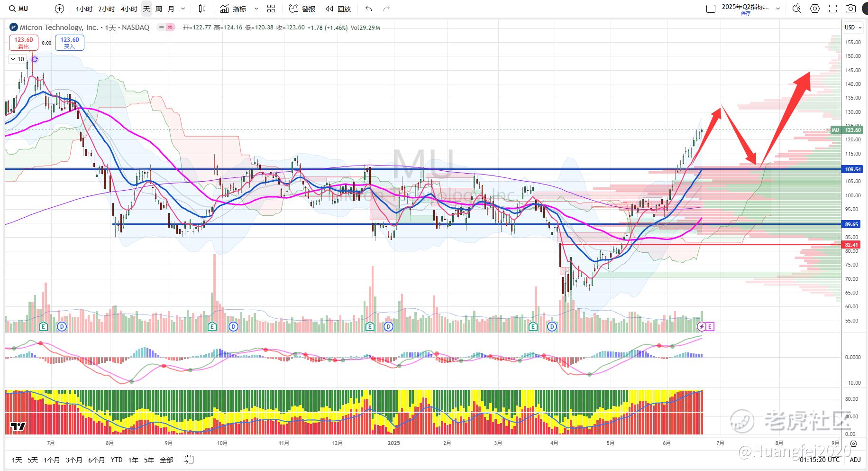Image resolution: width=868 pixels, height=471 pixels.
Task: Expand the interval dropdown after 月
Action: 183,9
